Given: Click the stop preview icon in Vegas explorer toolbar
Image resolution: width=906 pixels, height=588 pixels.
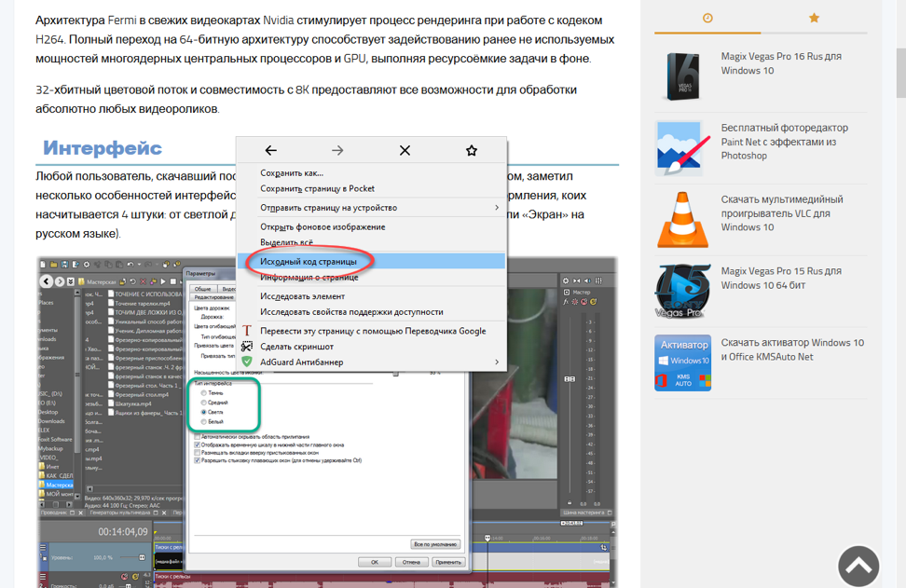Looking at the screenshot, I should click(172, 281).
